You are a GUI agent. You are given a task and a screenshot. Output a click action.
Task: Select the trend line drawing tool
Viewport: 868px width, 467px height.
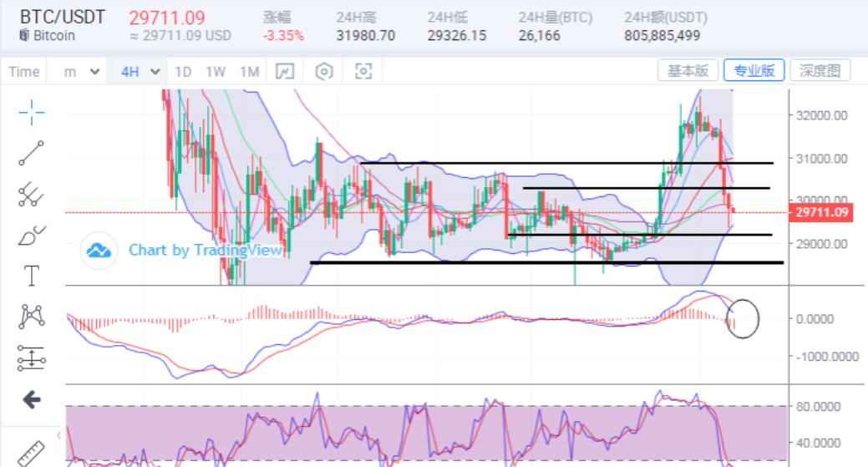tap(31, 153)
